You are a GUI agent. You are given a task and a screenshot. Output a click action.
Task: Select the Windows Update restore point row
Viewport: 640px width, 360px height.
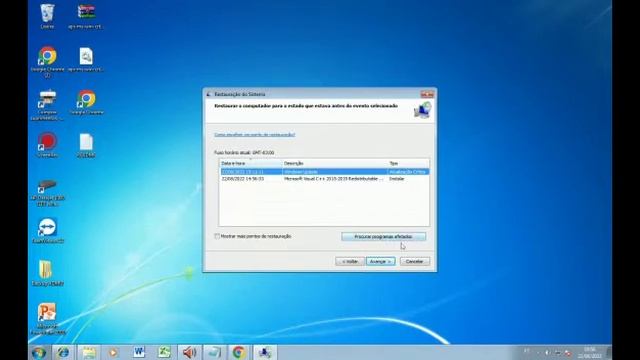324,172
